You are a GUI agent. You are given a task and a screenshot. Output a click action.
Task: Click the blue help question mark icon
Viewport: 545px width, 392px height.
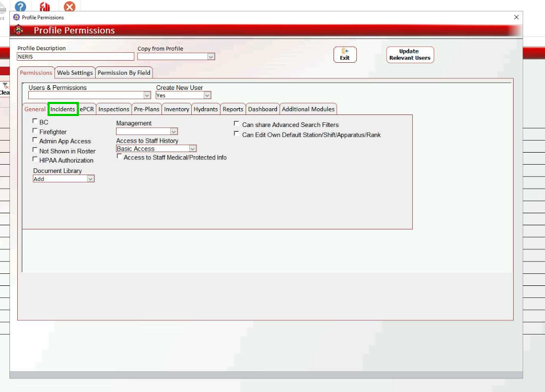(x=20, y=7)
